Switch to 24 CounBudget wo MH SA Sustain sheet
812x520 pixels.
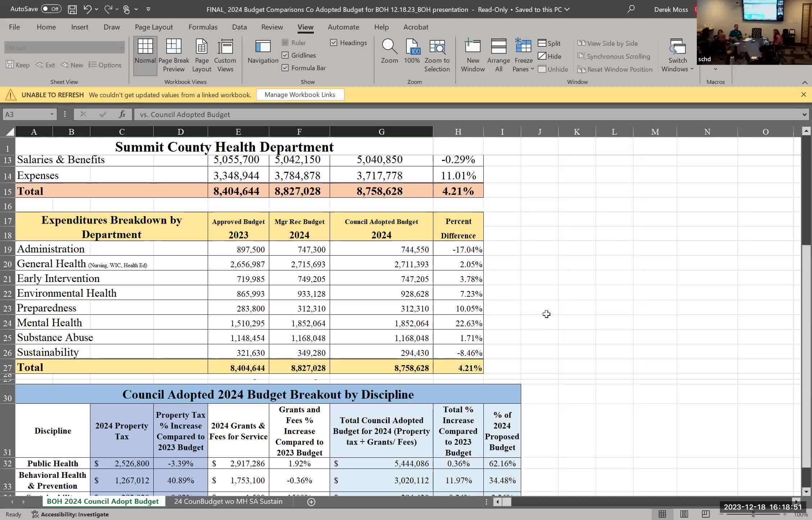[228, 501]
